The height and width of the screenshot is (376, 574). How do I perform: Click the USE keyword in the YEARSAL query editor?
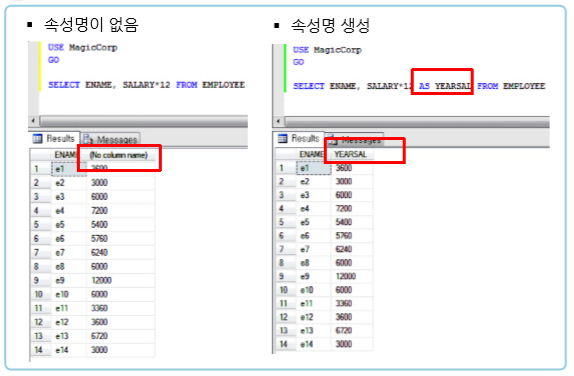tap(301, 50)
